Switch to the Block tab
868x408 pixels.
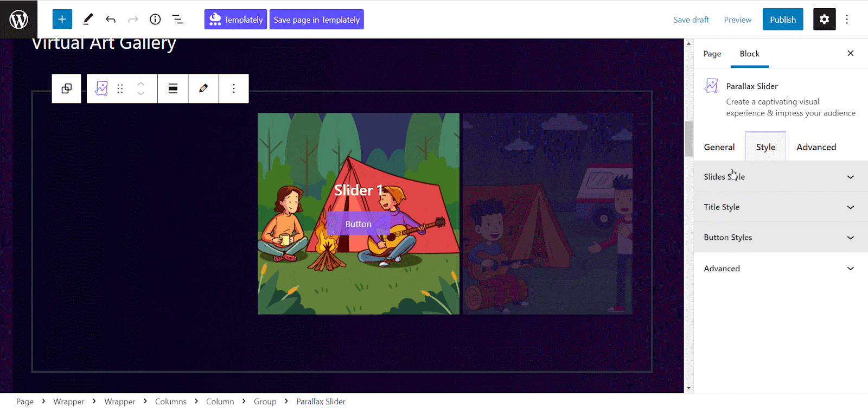750,54
